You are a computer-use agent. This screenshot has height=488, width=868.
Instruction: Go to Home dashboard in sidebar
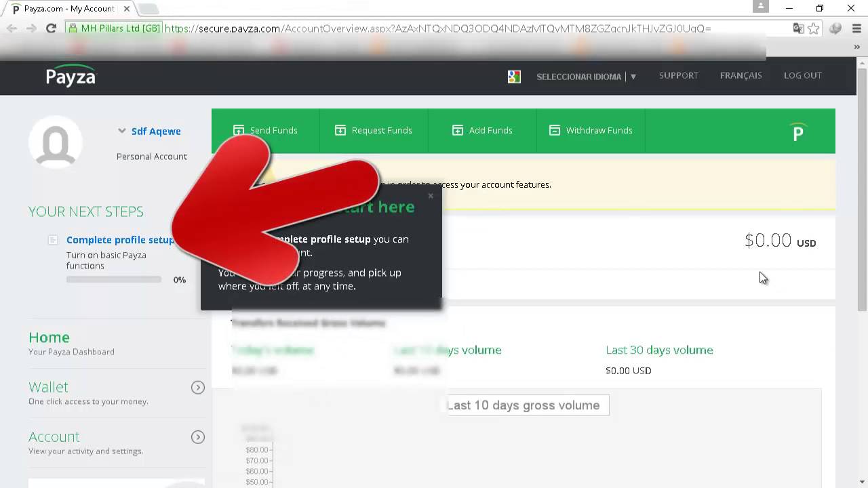click(49, 337)
